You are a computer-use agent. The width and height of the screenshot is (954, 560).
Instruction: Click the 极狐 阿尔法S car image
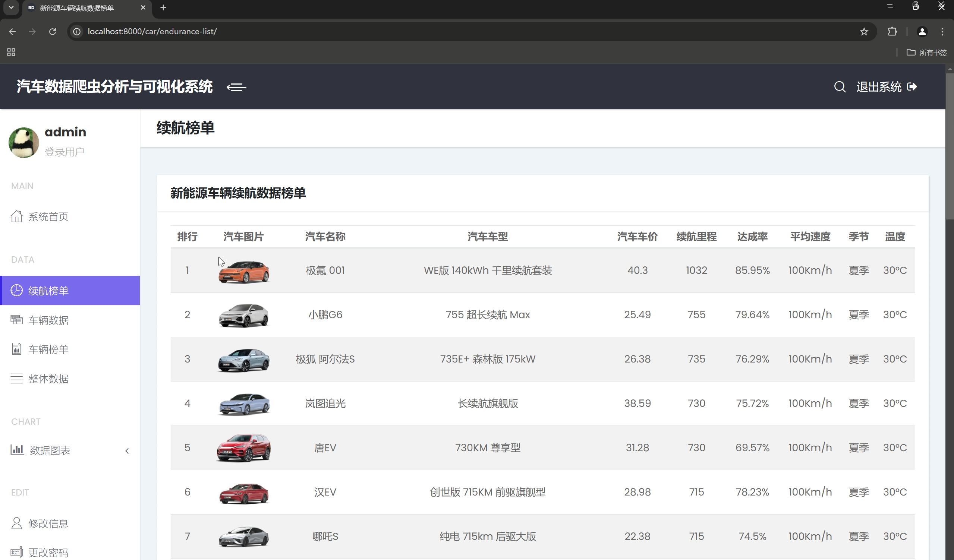coord(244,360)
